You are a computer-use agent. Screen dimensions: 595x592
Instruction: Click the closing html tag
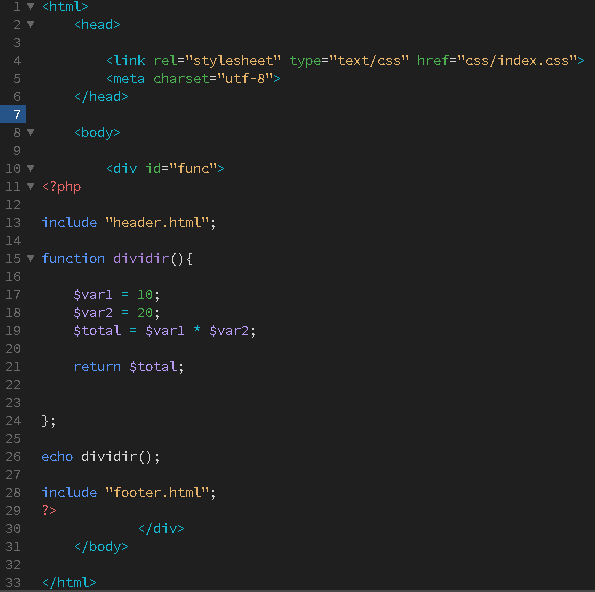coord(69,583)
